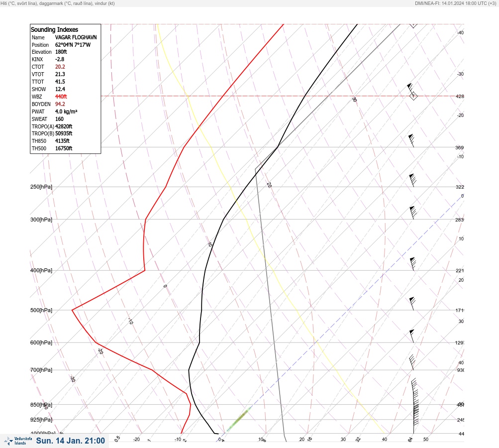This screenshot has width=499, height=448.
Task: Click CTOT value '20.2'
Action: click(x=60, y=67)
